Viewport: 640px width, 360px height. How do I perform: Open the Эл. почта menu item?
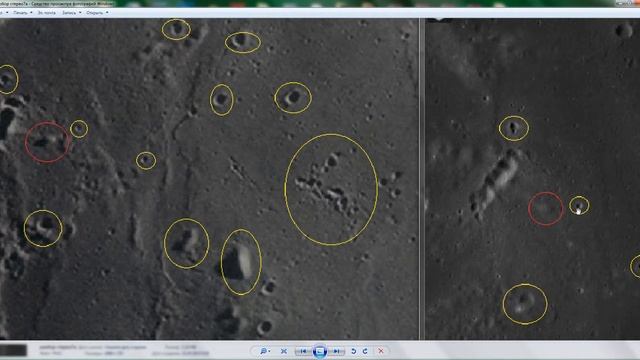(47, 13)
